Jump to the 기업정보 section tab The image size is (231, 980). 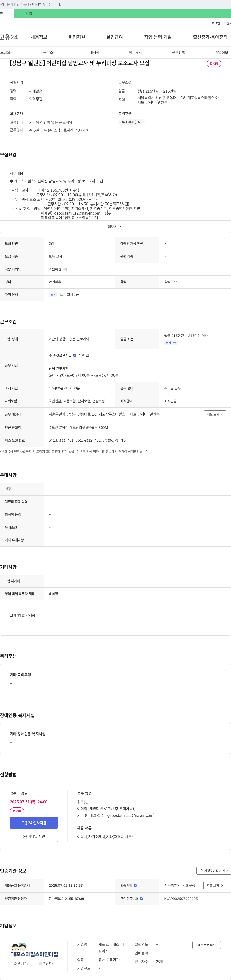coord(222,52)
